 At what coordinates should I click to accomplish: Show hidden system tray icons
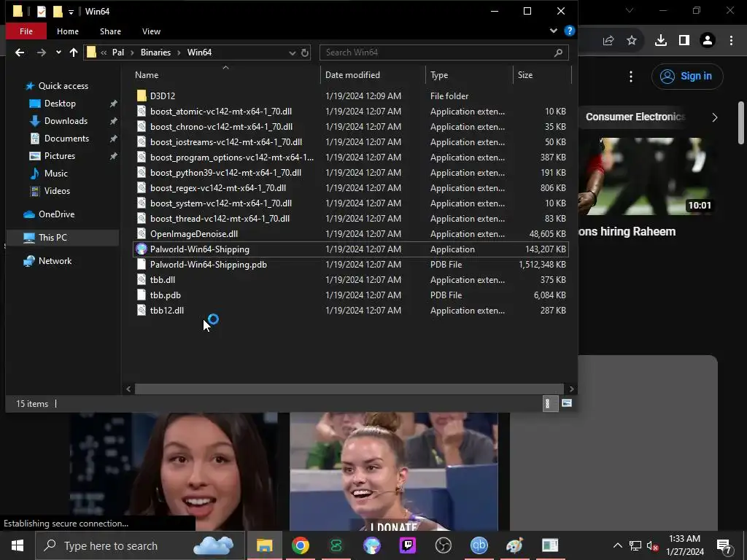(x=617, y=545)
